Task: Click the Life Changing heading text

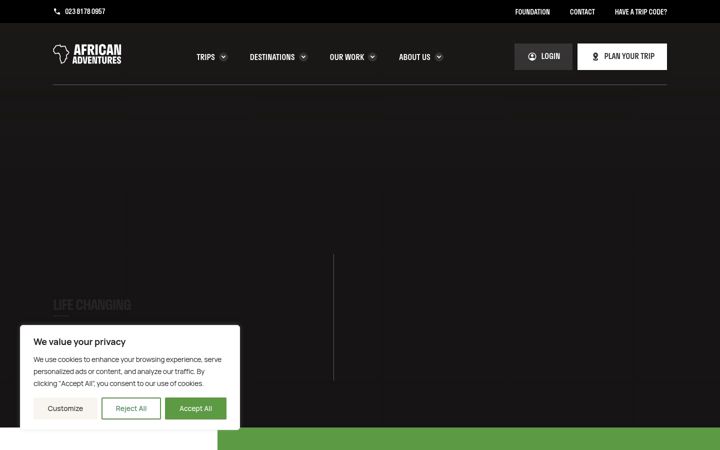Action: click(92, 305)
